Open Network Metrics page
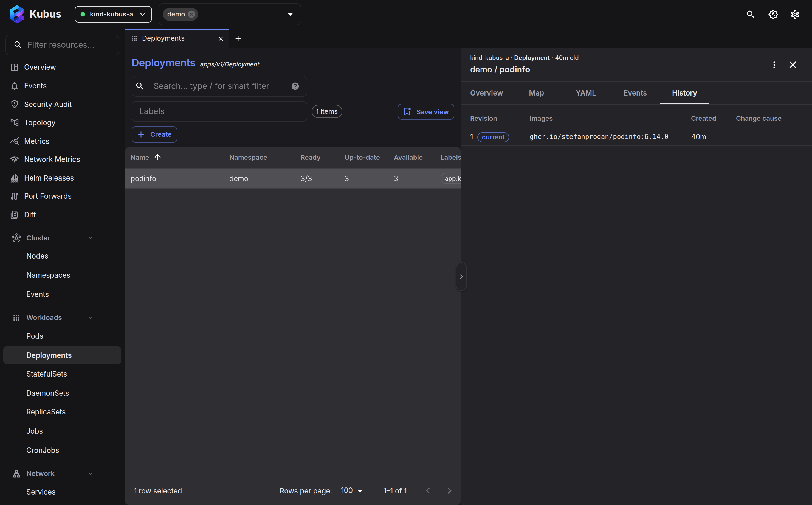812x505 pixels. [62, 159]
